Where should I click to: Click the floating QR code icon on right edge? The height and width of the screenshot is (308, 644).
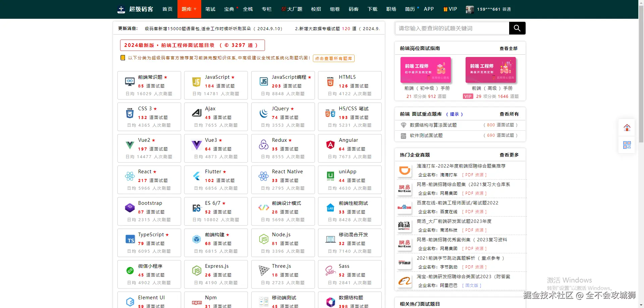tap(627, 145)
